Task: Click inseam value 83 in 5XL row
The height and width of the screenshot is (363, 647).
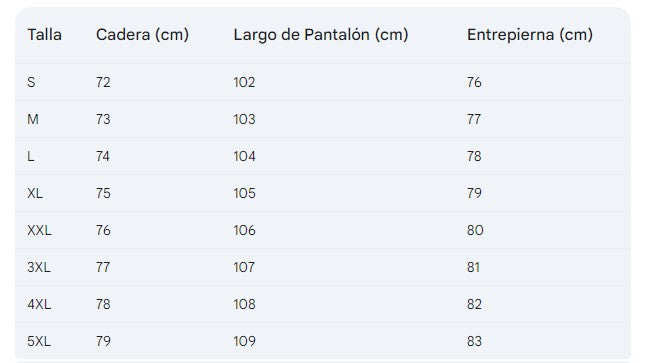Action: 475,342
